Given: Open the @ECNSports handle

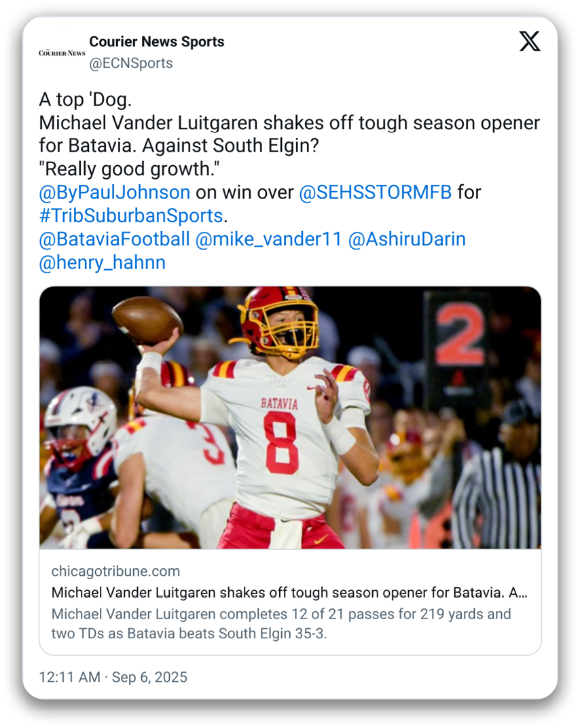Looking at the screenshot, I should tap(131, 63).
